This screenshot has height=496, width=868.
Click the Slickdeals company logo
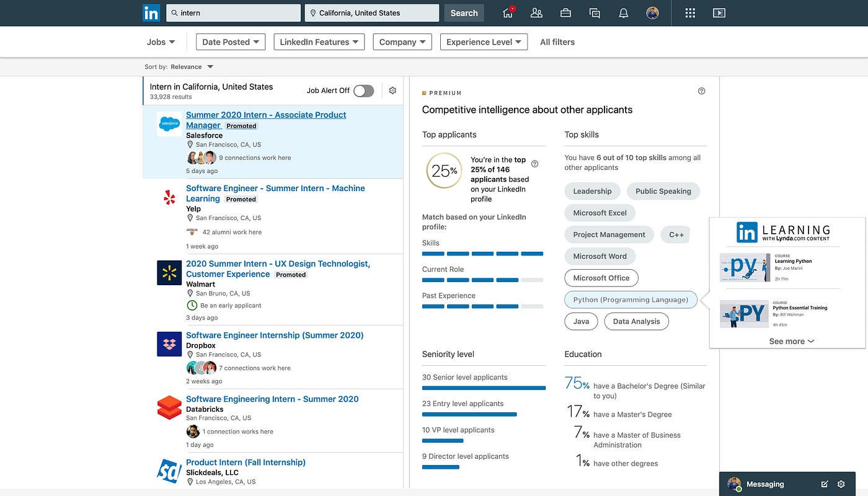(x=169, y=471)
